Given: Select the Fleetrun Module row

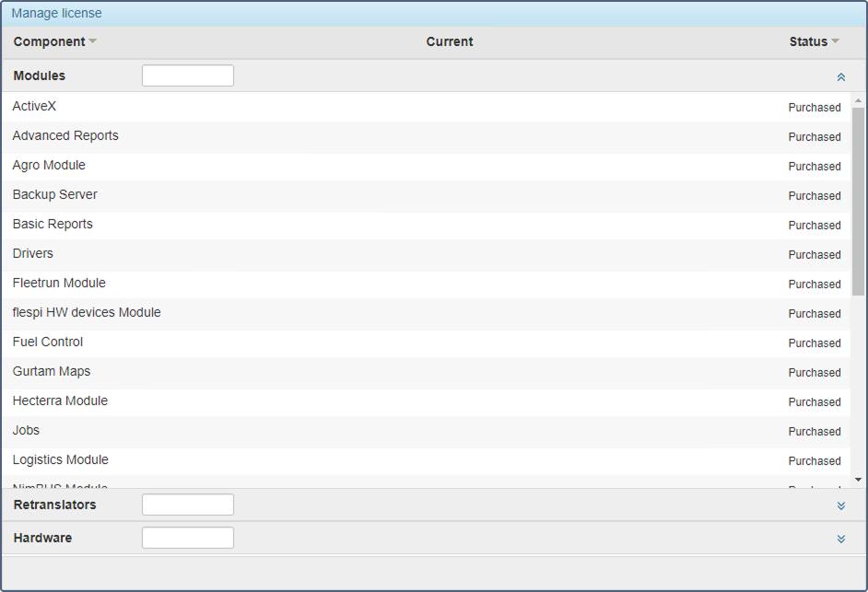Looking at the screenshot, I should pyautogui.click(x=59, y=284).
